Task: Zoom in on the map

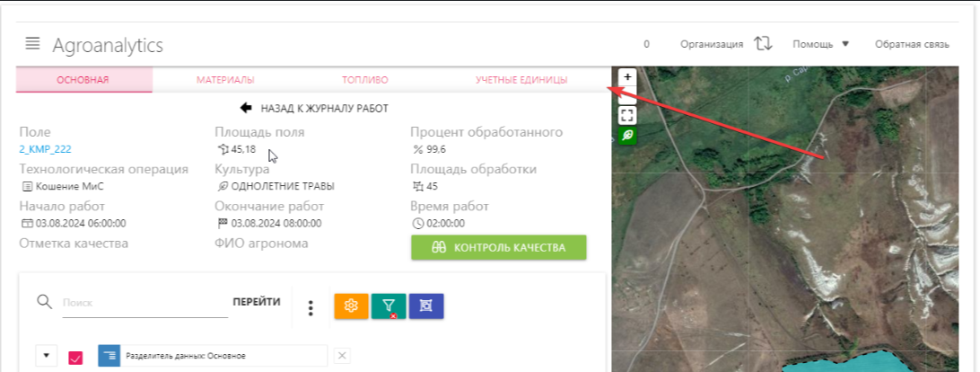Action: click(x=628, y=76)
